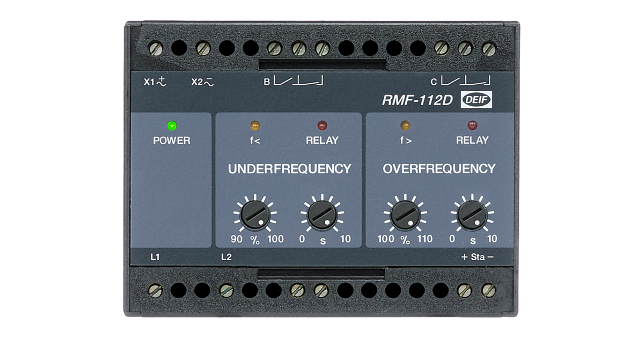Click the '+ Sta −' terminal label

coord(477,257)
